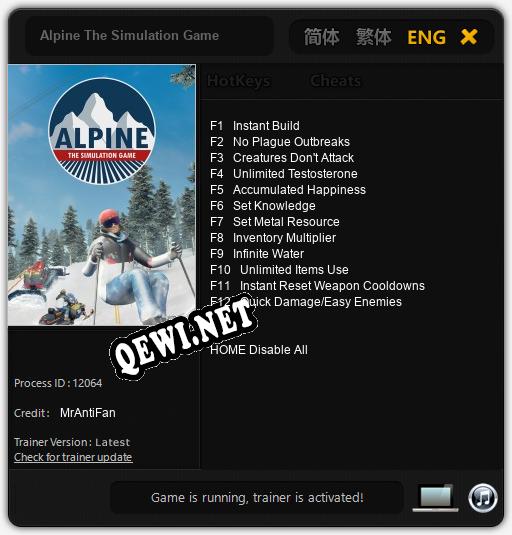Select F11 Instant Reset Weapon Cooldowns
The height and width of the screenshot is (535, 512).
(x=318, y=286)
